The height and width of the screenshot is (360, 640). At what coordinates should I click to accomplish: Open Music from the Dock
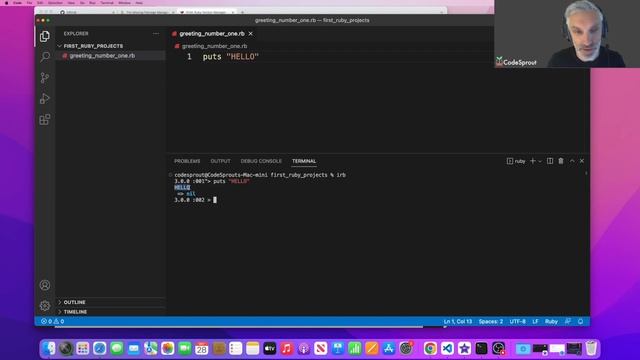pyautogui.click(x=287, y=349)
